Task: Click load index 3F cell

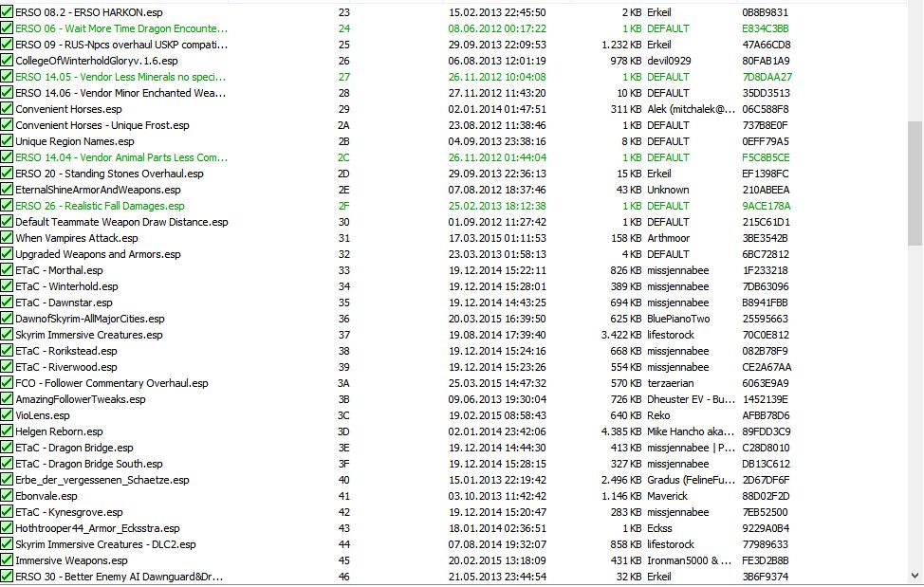Action: point(344,464)
